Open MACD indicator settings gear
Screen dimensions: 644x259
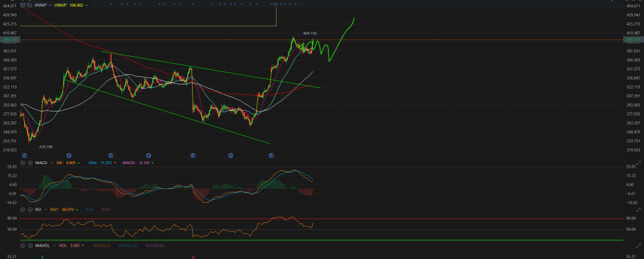pos(23,163)
